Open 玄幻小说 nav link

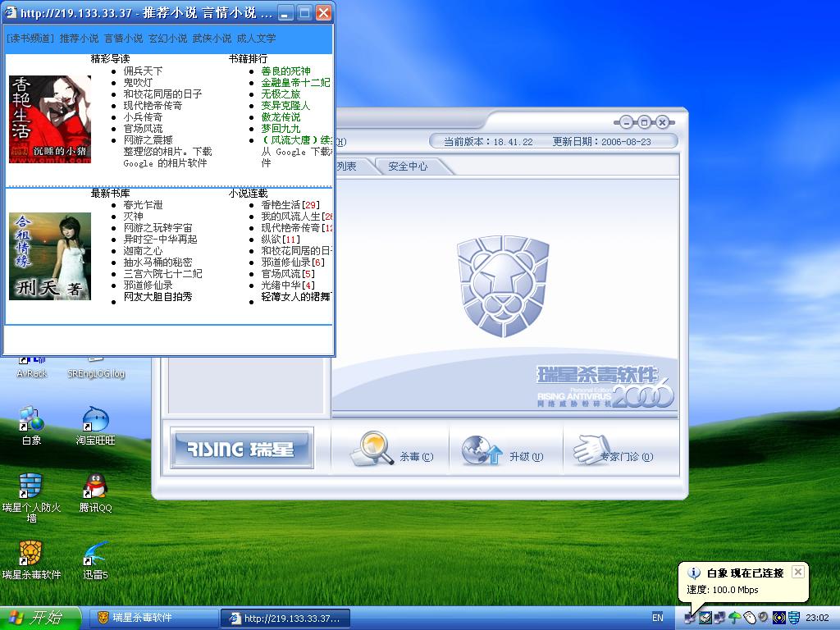click(167, 38)
